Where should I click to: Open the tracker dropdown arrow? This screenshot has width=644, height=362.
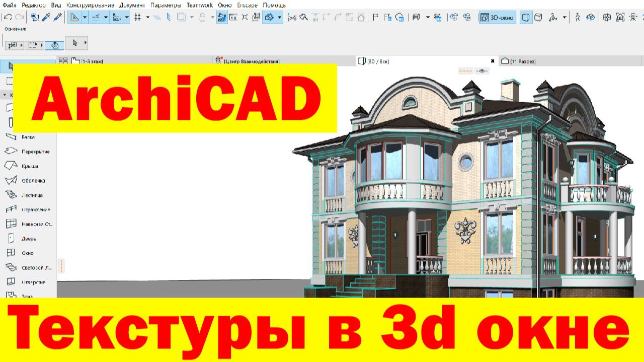click(x=127, y=17)
